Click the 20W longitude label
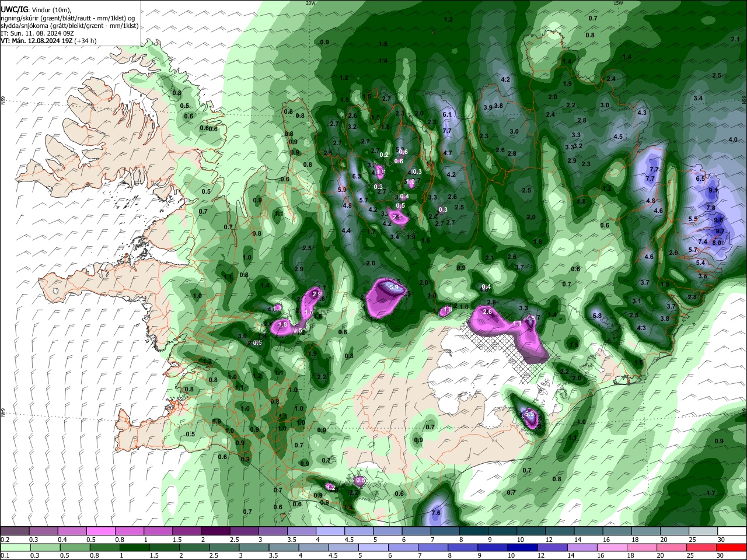This screenshot has height=560, width=747. (x=310, y=2)
